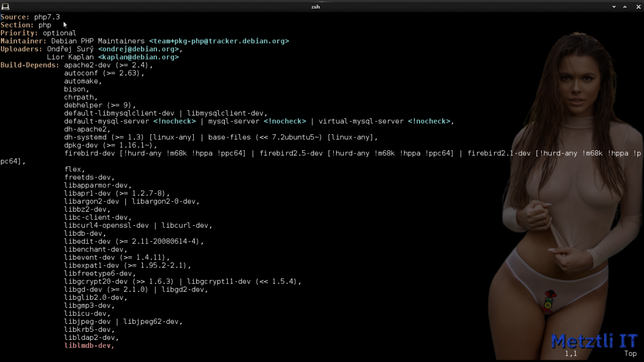The width and height of the screenshot is (644, 362).
Task: Open the title bar dropdown arrow menu
Action: point(614,7)
